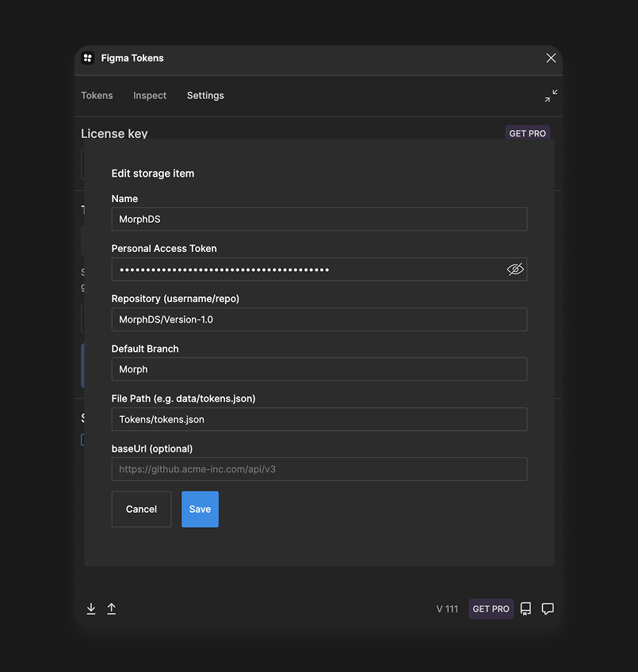
Task: Click GET PRO beside License key
Action: pyautogui.click(x=527, y=133)
